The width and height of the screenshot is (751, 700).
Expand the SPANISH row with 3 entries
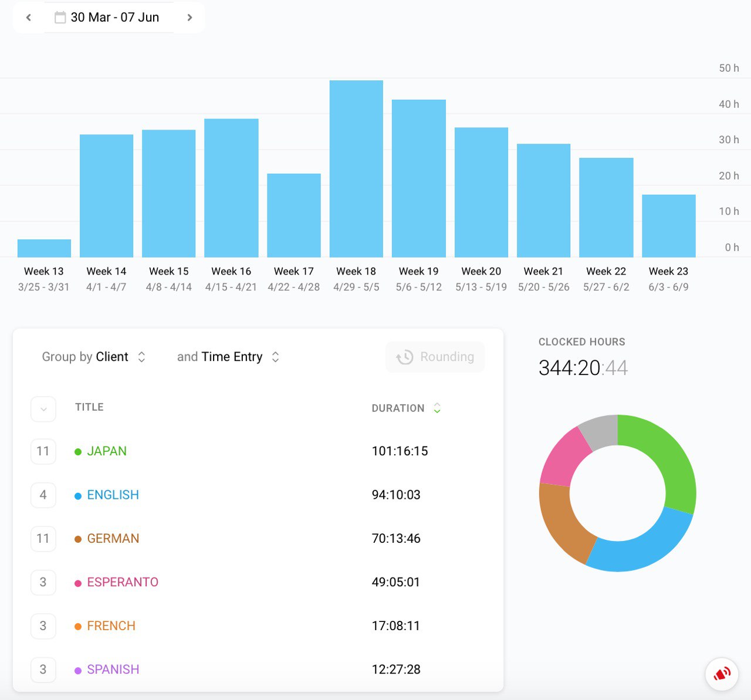click(43, 669)
